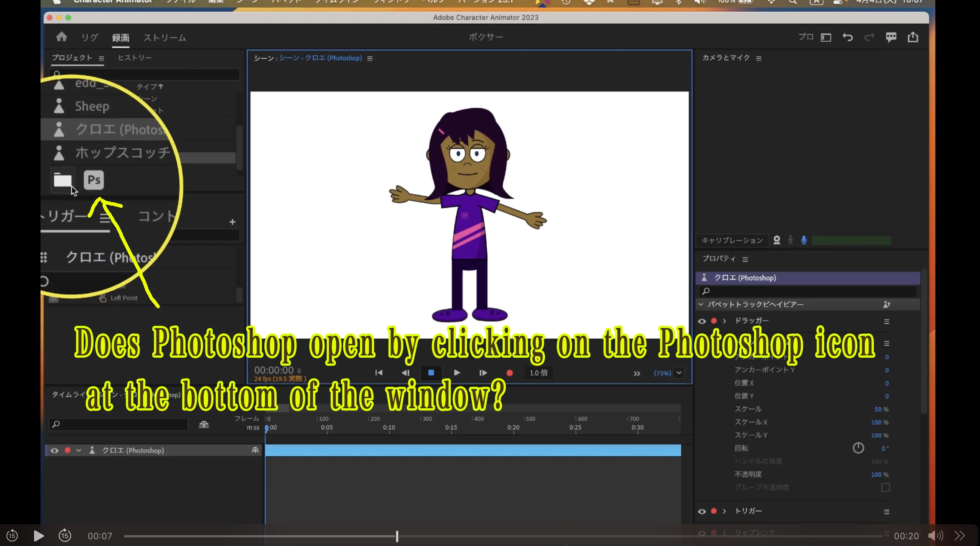980x546 pixels.
Task: Click the video progress slider handle
Action: (397, 536)
